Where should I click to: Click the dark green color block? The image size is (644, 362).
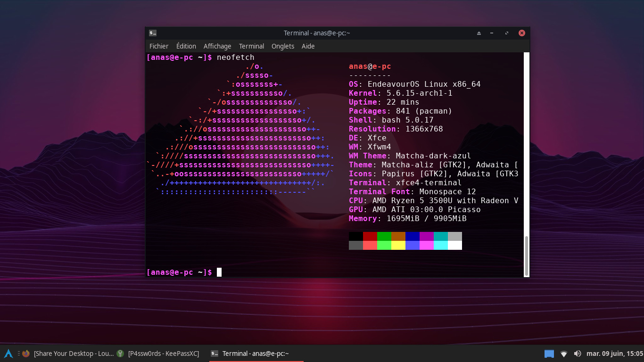pyautogui.click(x=384, y=236)
